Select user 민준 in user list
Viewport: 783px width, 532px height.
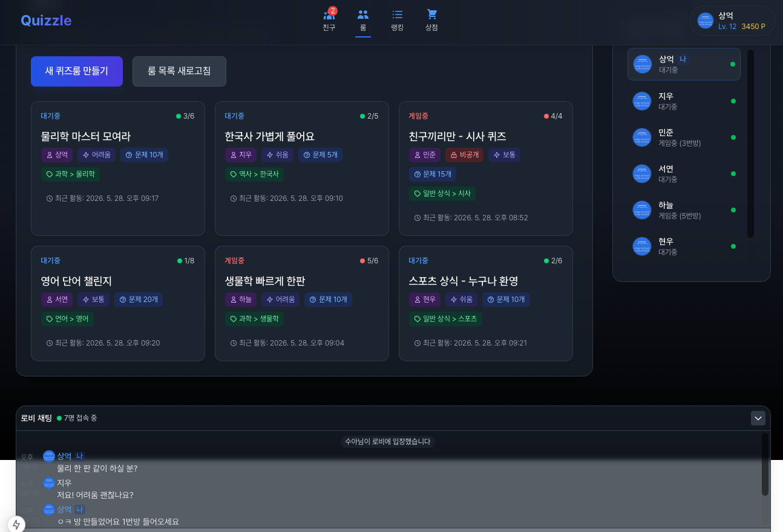point(684,137)
